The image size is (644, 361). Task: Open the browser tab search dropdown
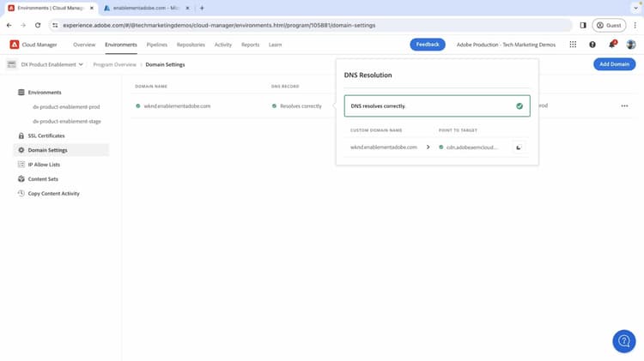click(635, 8)
